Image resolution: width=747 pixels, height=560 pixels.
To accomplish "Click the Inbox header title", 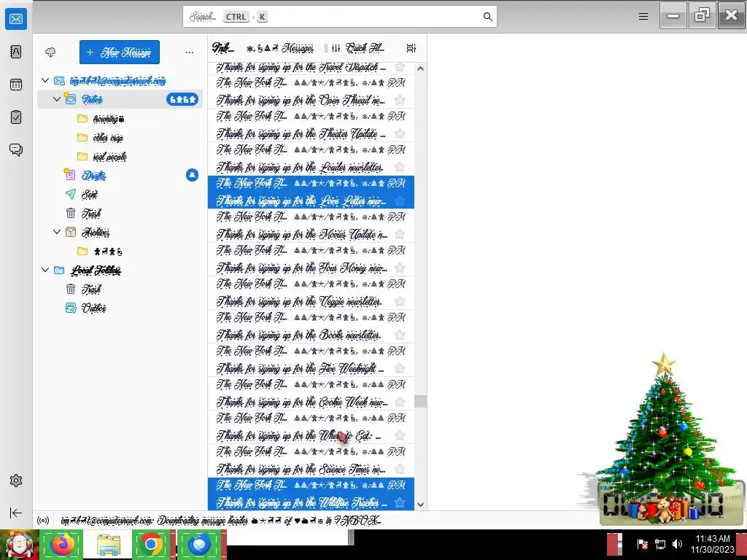I will [x=223, y=48].
